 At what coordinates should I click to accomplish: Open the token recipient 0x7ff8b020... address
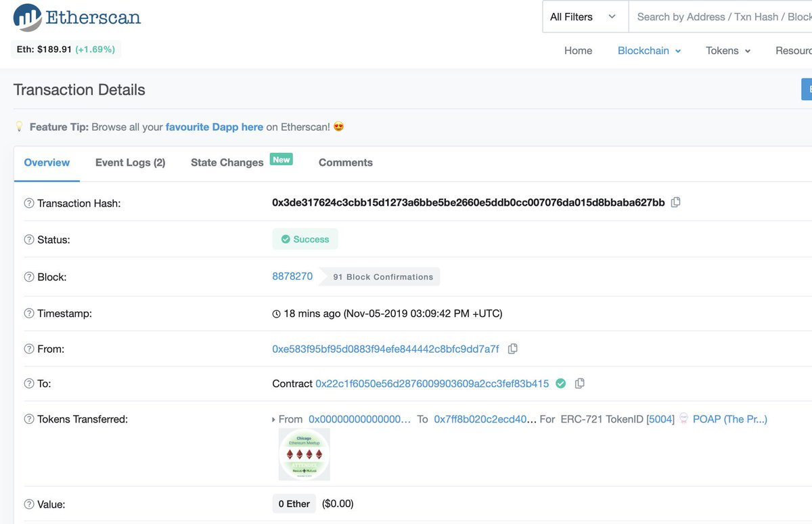pyautogui.click(x=485, y=419)
